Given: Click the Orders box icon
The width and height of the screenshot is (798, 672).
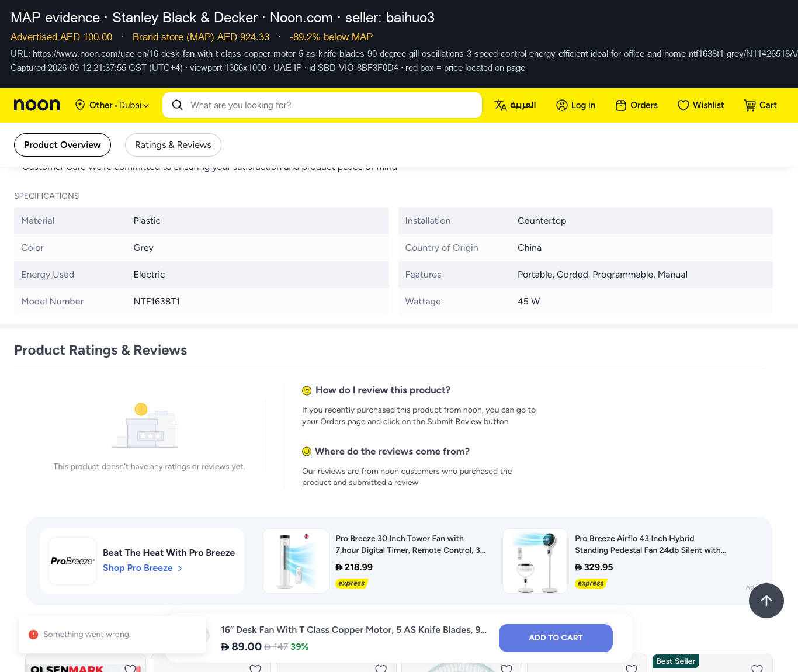Looking at the screenshot, I should (x=621, y=105).
